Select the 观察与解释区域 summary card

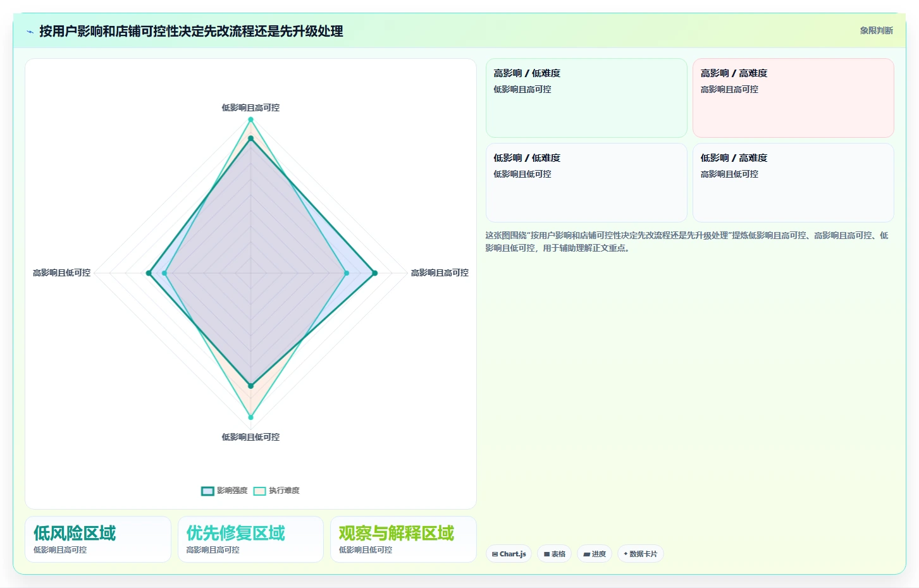(403, 539)
